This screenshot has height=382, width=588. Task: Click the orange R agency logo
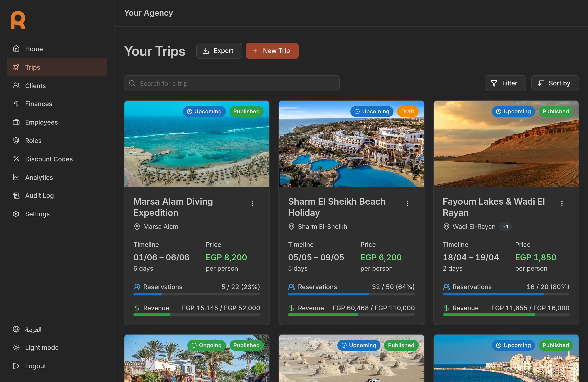coord(18,20)
